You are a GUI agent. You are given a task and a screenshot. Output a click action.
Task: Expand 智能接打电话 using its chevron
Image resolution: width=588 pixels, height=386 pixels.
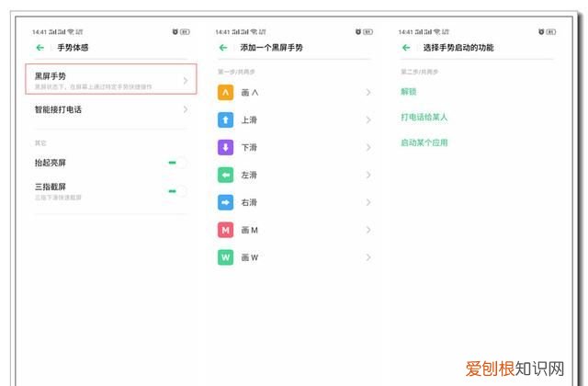tap(185, 109)
